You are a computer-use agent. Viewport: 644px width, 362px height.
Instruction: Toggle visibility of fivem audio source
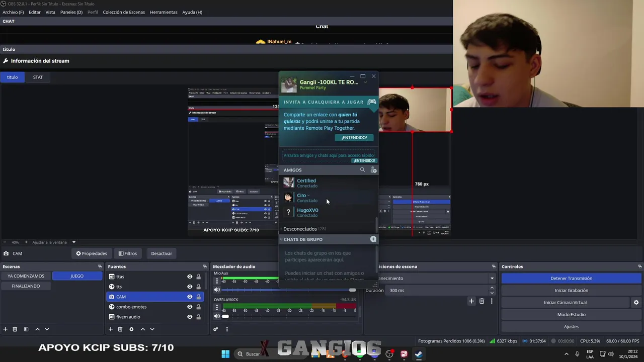(x=190, y=317)
